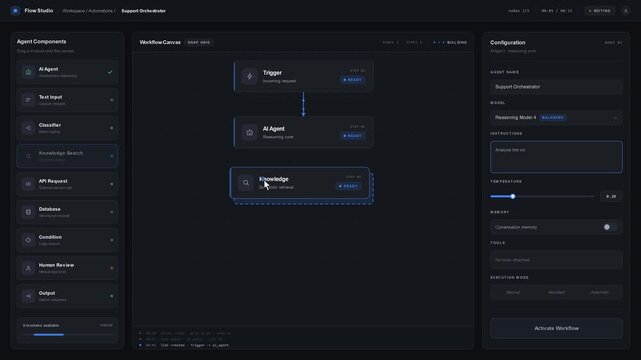Click the Configuration panel heading
This screenshot has height=360, width=641.
click(x=508, y=42)
